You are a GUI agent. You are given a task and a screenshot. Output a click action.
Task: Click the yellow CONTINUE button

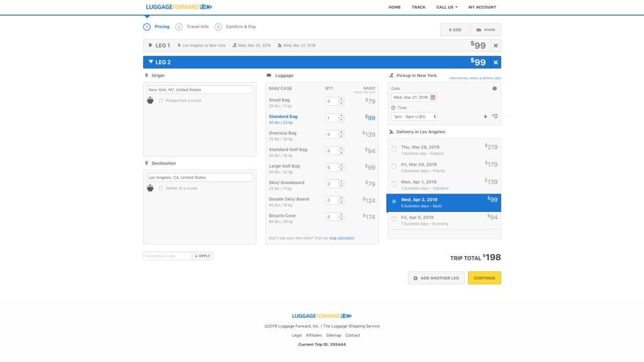tap(485, 278)
